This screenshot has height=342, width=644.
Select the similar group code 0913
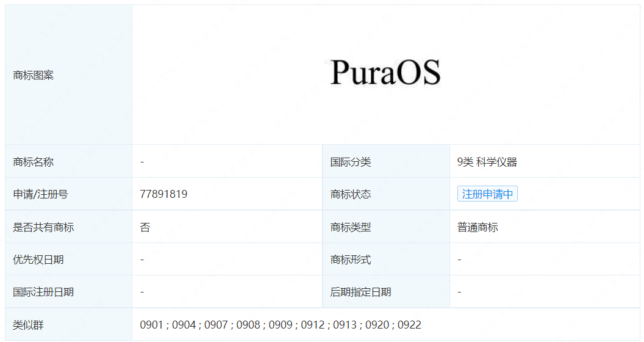coord(345,325)
